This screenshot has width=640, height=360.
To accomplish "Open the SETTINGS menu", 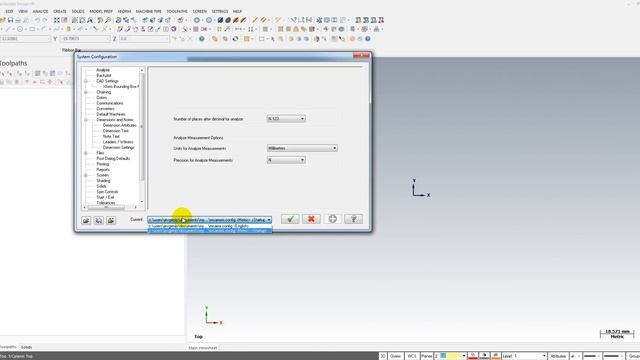I will [220, 11].
